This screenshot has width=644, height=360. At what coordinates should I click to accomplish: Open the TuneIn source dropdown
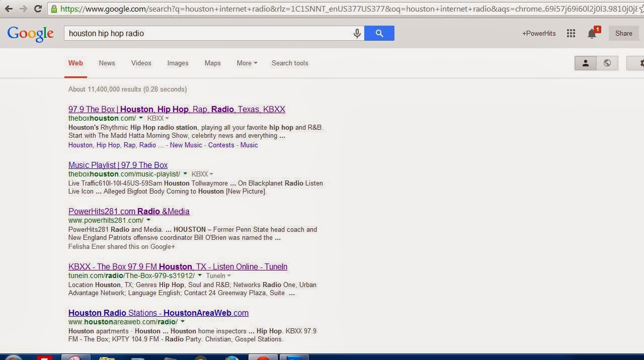218,276
